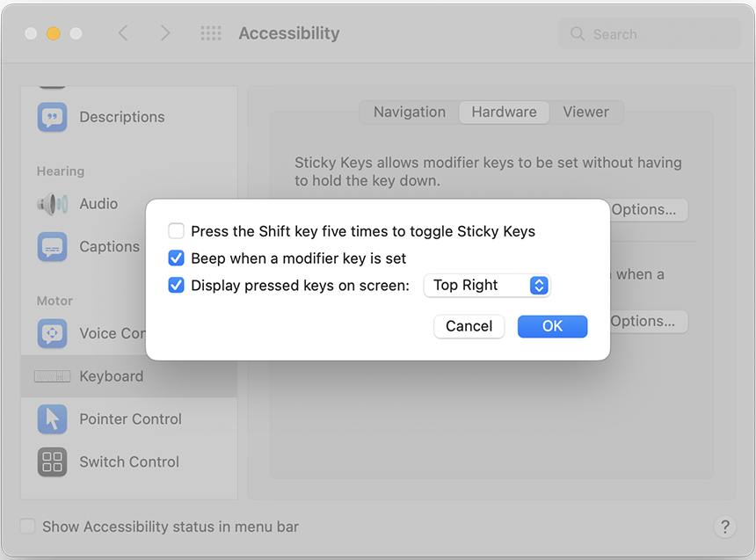
Task: Open Pointer Control via its arrow icon
Action: [52, 419]
